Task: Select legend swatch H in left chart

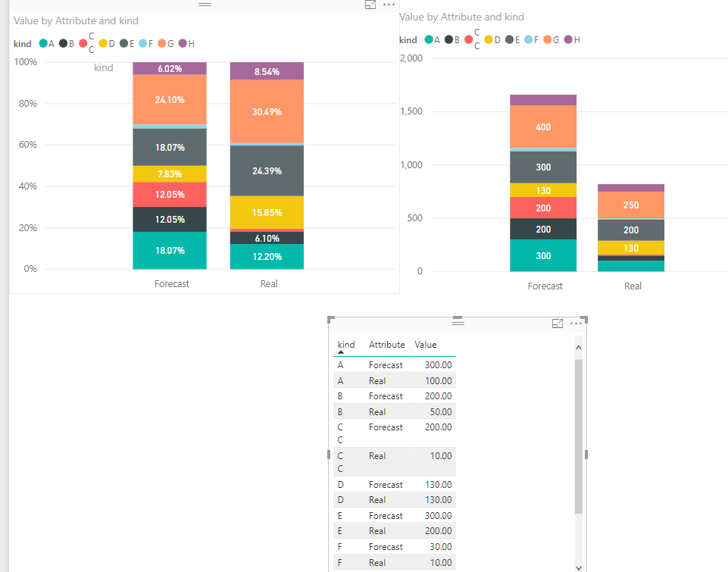Action: click(x=183, y=43)
